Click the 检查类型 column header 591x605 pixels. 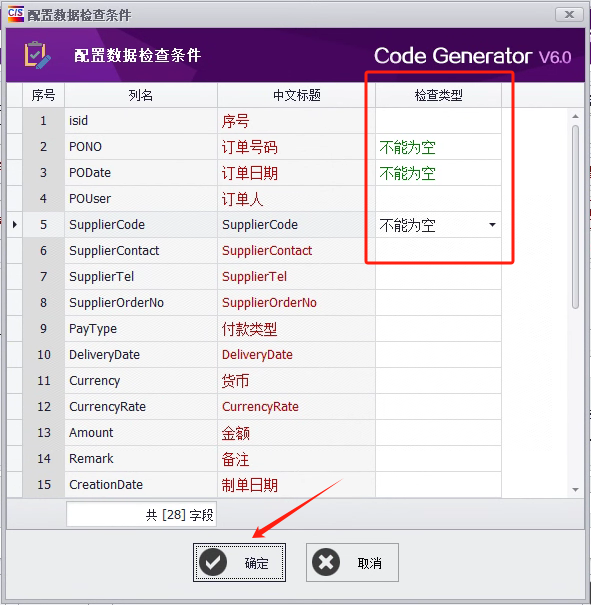pos(438,95)
